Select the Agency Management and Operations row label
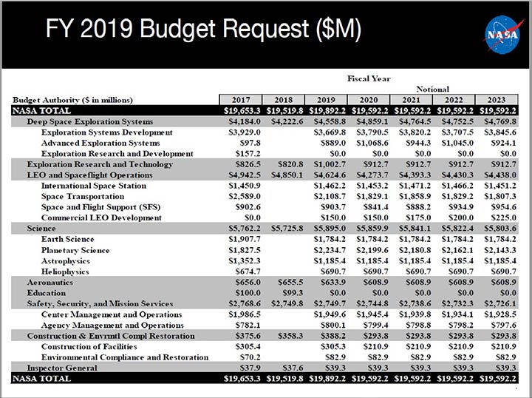 112,326
